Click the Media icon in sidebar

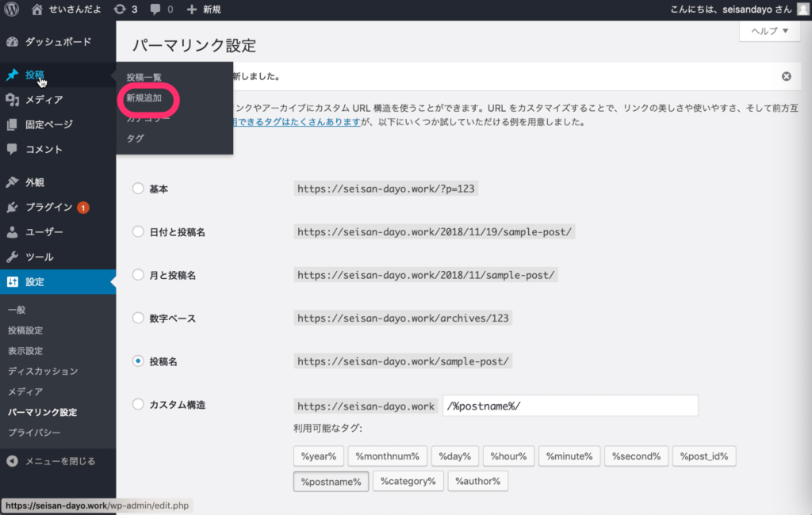pos(12,100)
